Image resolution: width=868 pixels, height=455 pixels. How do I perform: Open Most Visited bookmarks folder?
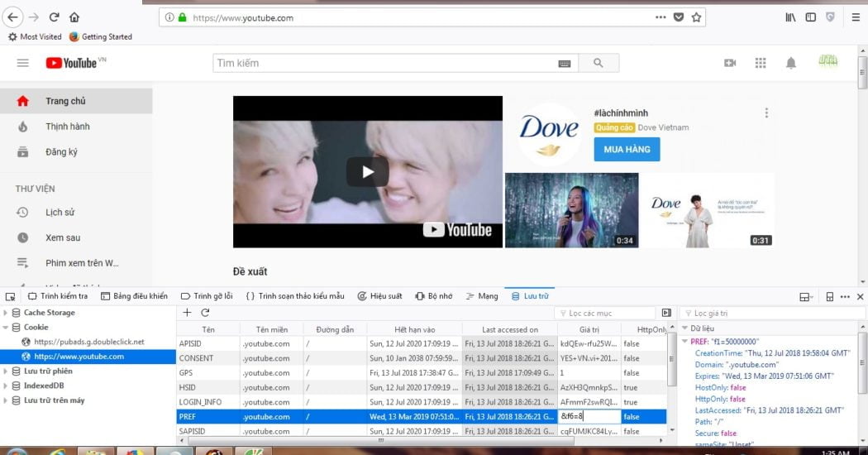click(x=35, y=36)
